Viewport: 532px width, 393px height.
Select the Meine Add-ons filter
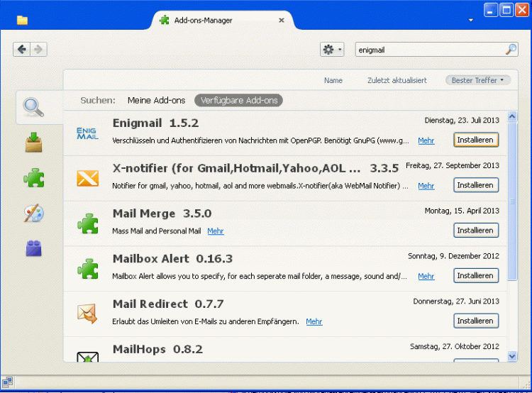(156, 101)
